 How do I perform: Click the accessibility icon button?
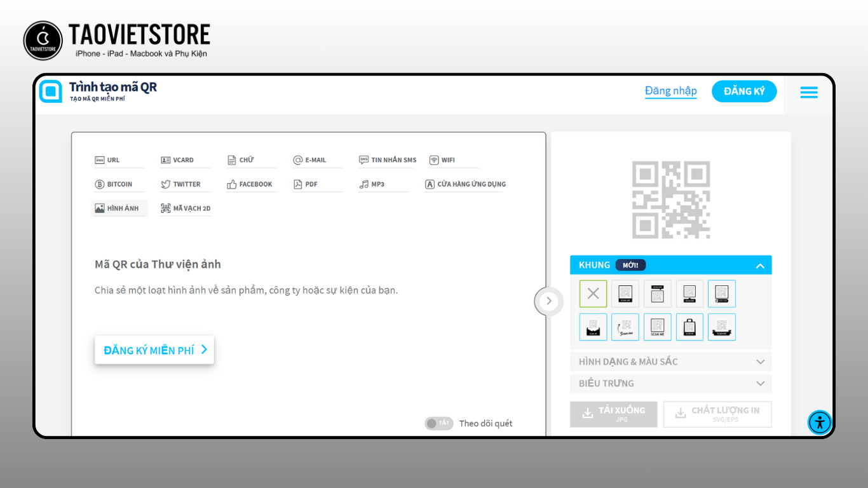[820, 422]
